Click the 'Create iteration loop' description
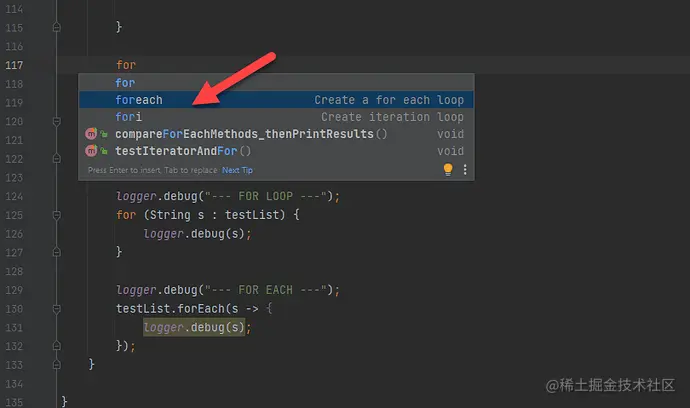Viewport: 690px width, 408px height. pyautogui.click(x=392, y=117)
